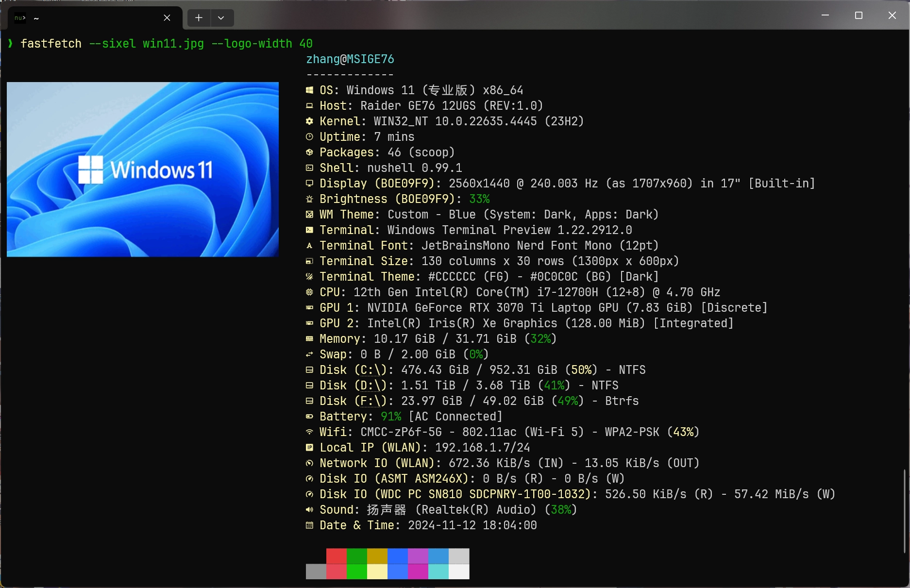Click the prompt icon beside Shell

[x=309, y=168]
